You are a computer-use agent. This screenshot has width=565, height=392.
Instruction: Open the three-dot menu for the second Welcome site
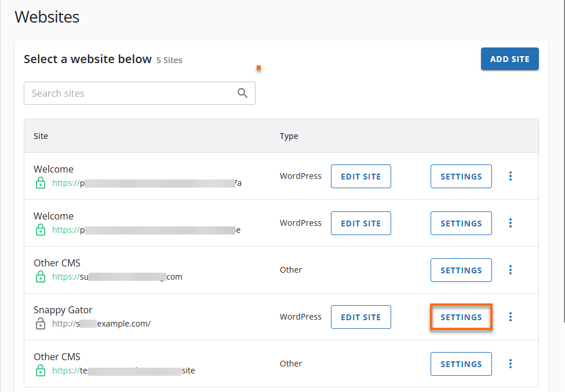[510, 223]
